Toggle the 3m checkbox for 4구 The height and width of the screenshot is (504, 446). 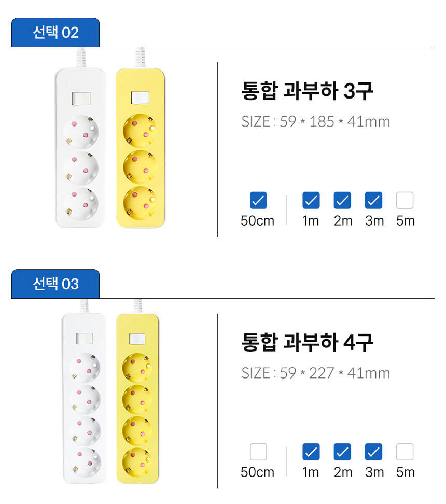[x=373, y=452]
